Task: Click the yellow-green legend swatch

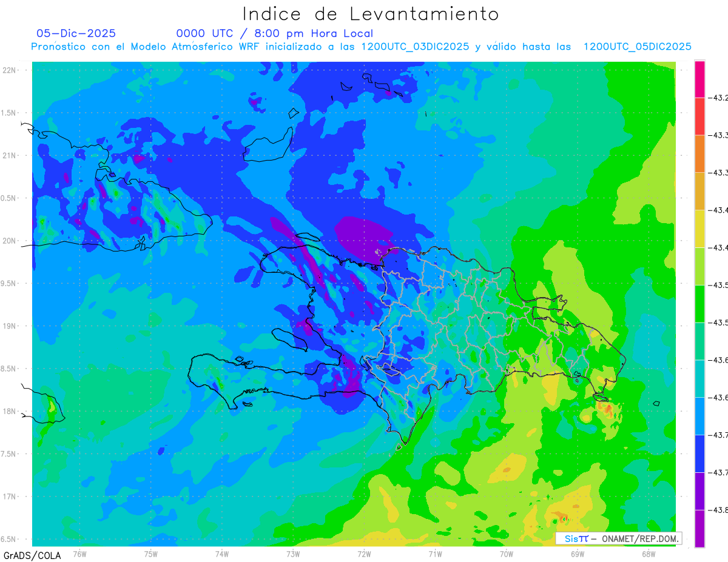Action: tap(699, 266)
